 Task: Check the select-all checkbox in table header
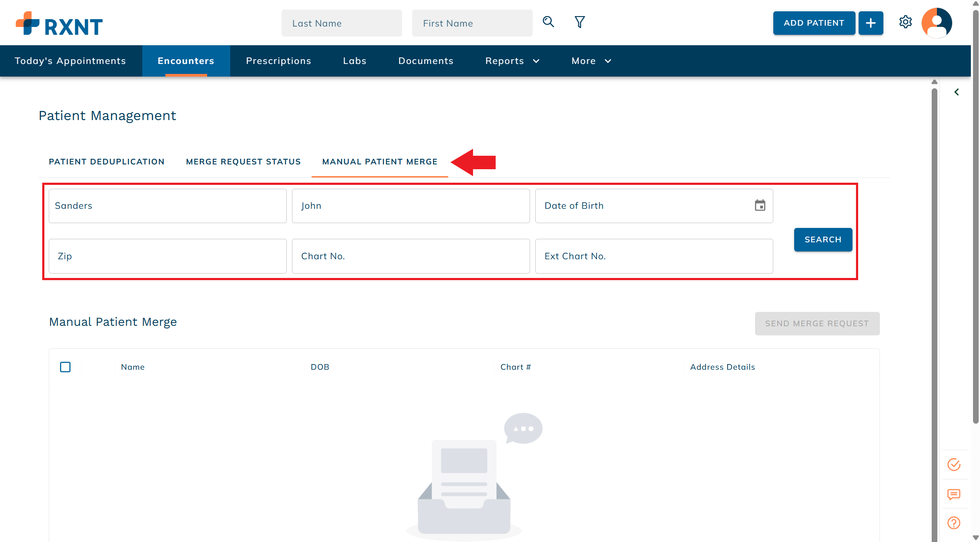click(65, 367)
